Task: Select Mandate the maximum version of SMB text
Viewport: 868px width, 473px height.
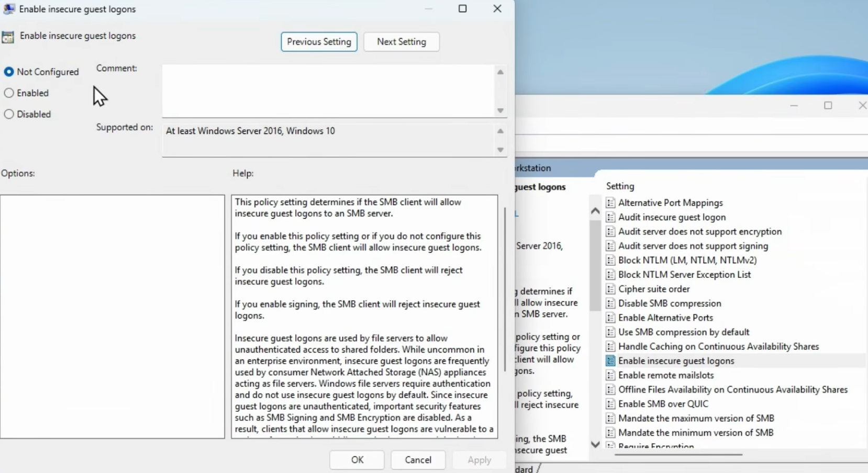Action: (696, 419)
